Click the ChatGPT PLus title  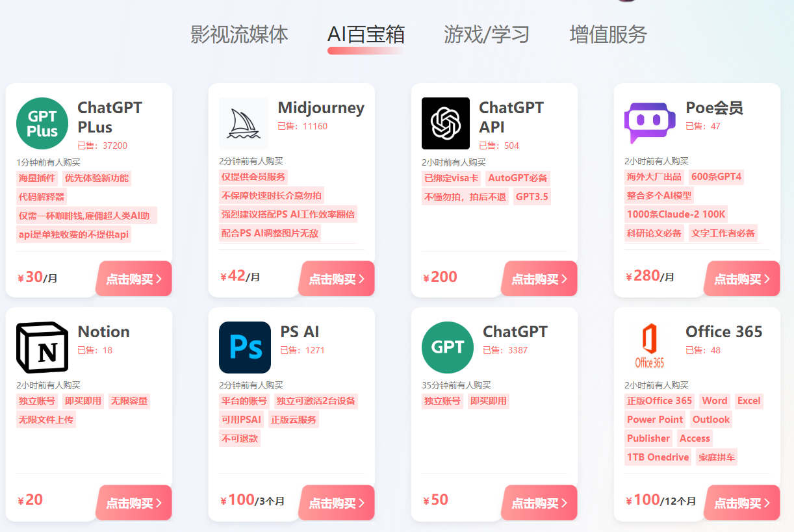[x=110, y=117]
